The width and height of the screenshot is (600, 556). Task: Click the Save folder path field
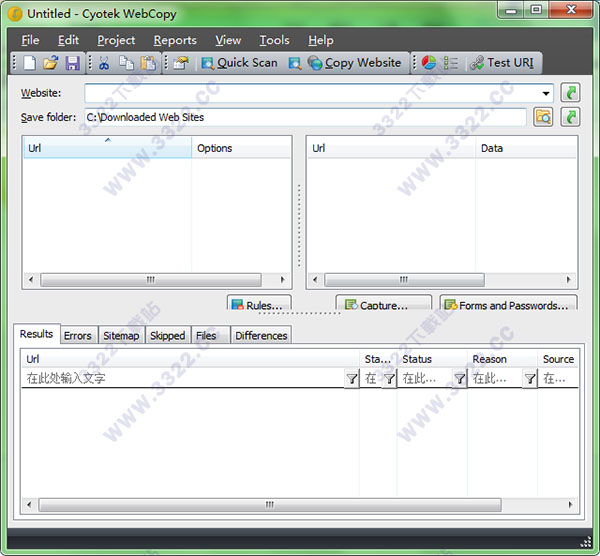(305, 117)
